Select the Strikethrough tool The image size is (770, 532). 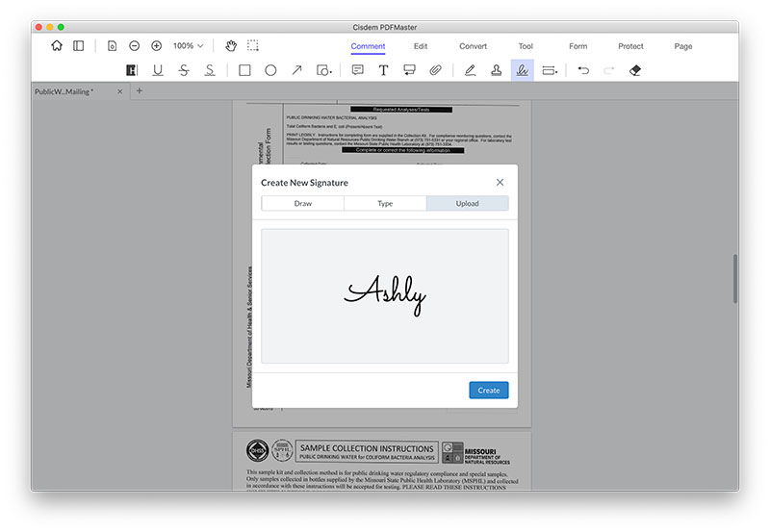pos(184,70)
